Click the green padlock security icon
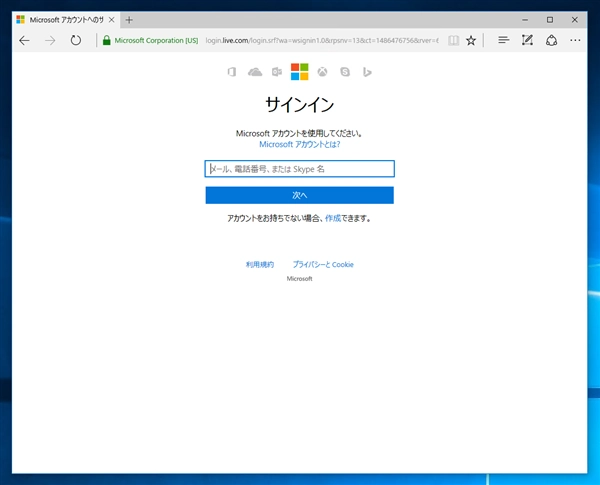Image resolution: width=600 pixels, height=485 pixels. point(107,40)
